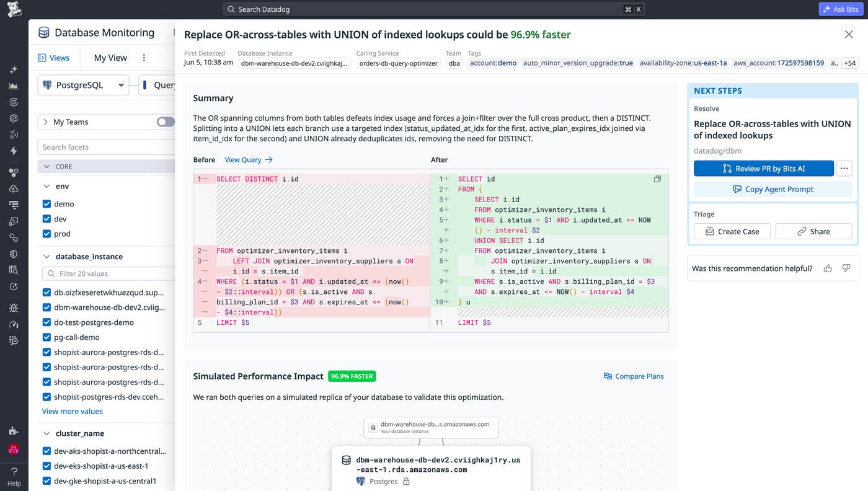Open the area chart Dashboards icon
This screenshot has width=868, height=491.
(x=14, y=86)
